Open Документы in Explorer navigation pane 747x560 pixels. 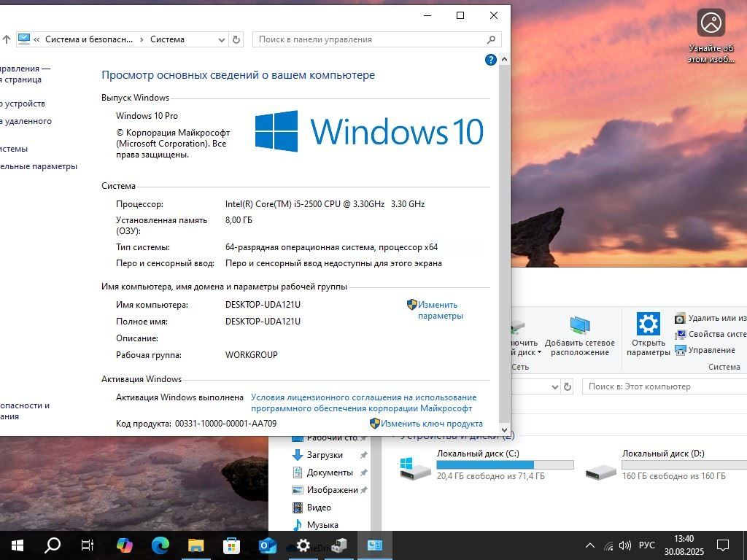pyautogui.click(x=330, y=472)
